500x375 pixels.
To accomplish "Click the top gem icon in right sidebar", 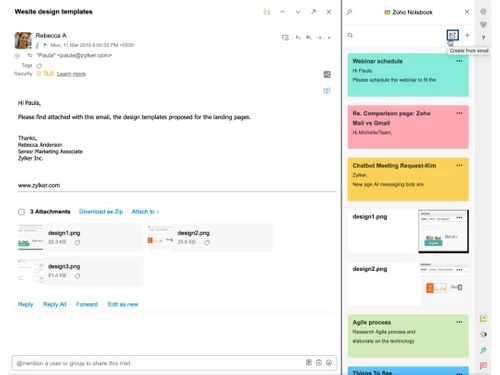I will pyautogui.click(x=483, y=12).
